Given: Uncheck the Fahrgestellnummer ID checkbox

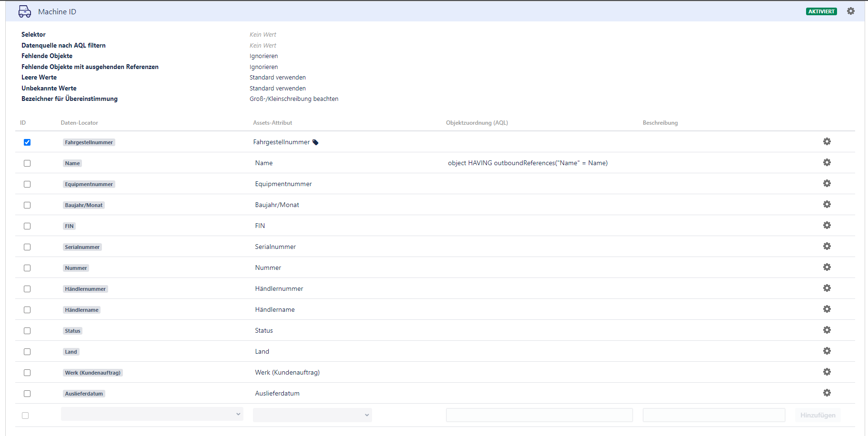Looking at the screenshot, I should [27, 142].
